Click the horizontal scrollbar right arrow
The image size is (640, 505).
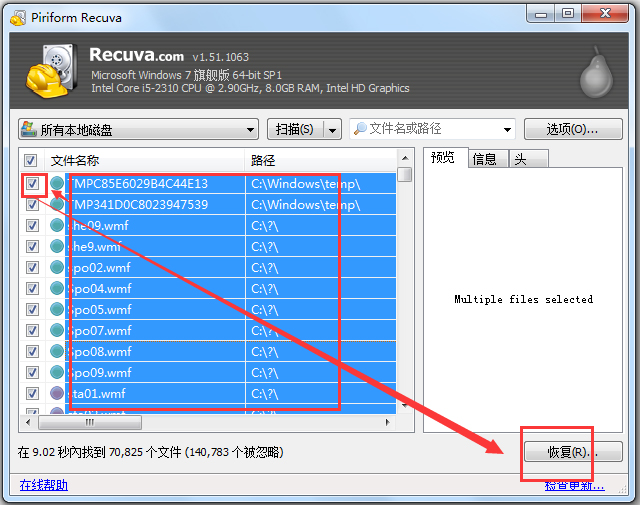point(388,422)
